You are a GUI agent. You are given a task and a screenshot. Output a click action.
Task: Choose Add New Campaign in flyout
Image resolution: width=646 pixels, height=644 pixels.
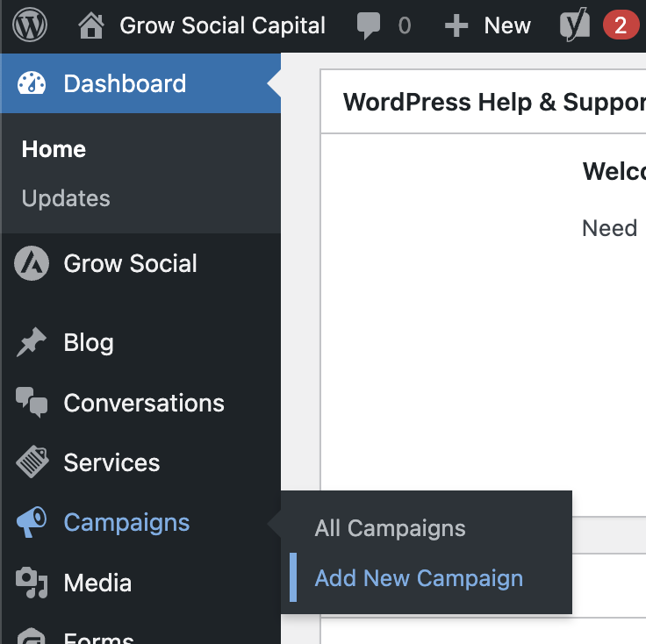coord(419,578)
